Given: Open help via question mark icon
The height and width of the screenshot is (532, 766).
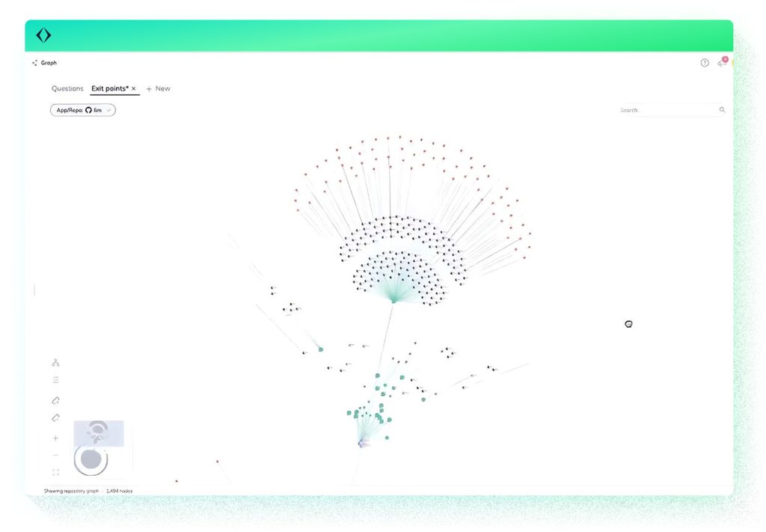Looking at the screenshot, I should coord(705,63).
